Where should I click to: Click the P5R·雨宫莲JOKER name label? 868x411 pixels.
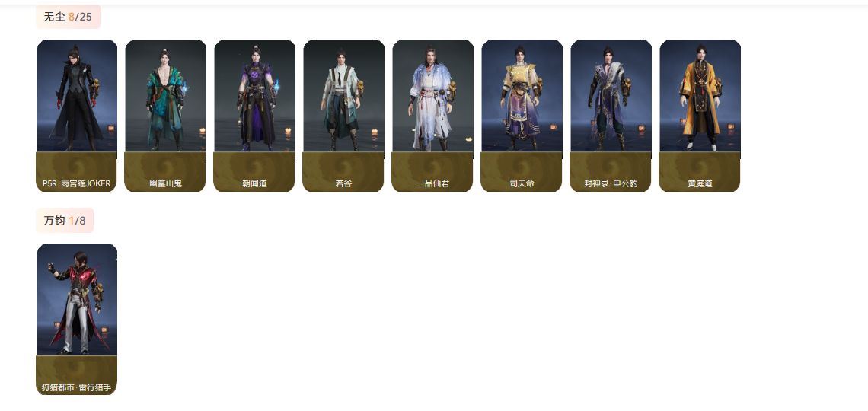(x=77, y=183)
